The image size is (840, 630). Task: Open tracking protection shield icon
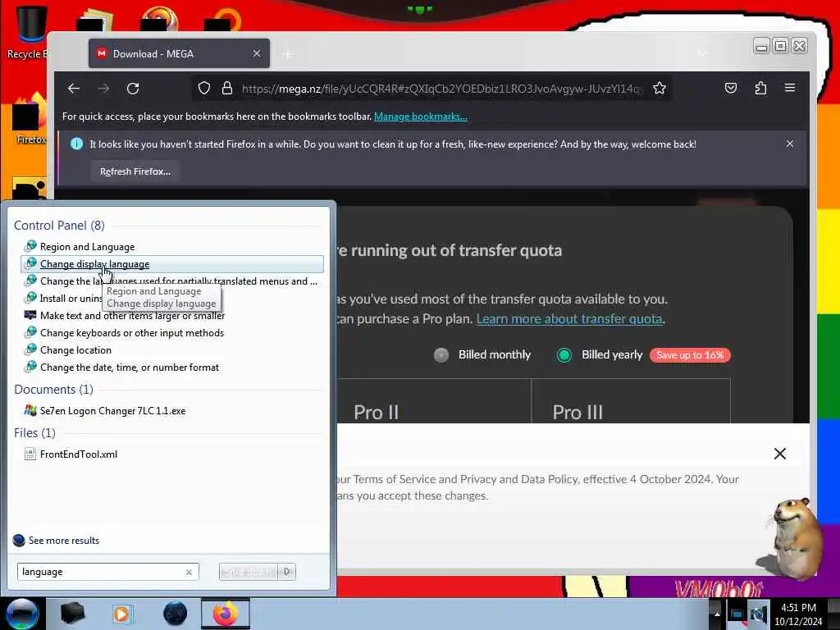pos(204,89)
